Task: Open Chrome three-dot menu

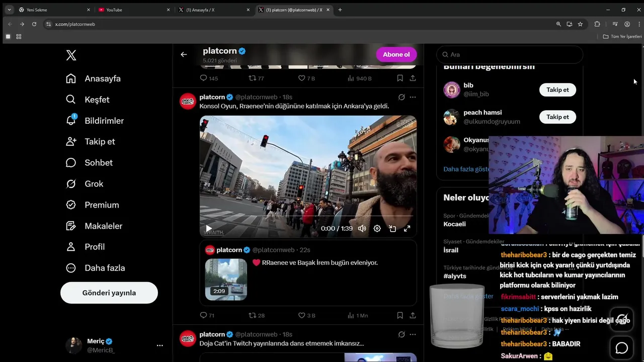Action: (639, 24)
